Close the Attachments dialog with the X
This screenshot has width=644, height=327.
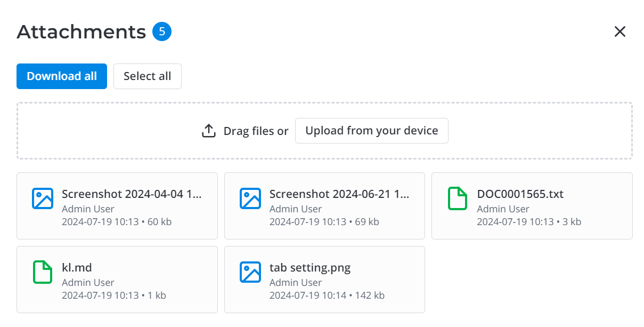619,32
